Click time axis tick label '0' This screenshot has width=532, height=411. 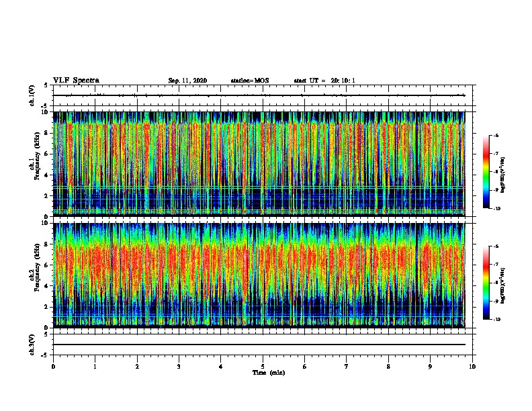tap(53, 367)
